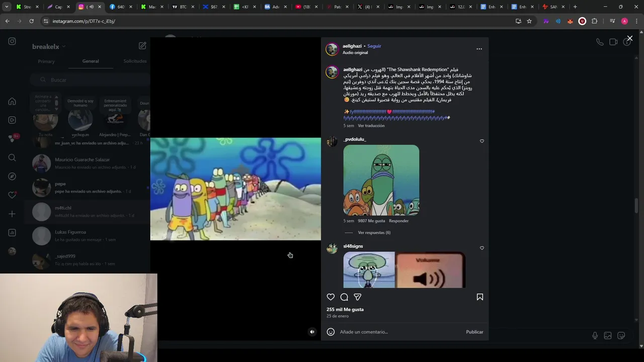The image size is (644, 362).
Task: Click the Publicar button
Action: coord(474,332)
